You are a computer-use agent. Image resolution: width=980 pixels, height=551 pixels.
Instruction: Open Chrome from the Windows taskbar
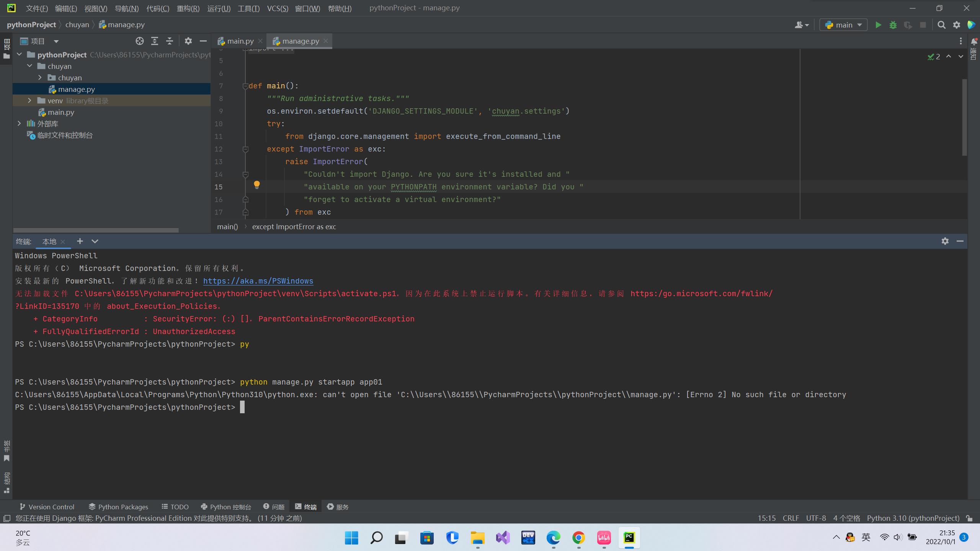tap(578, 538)
